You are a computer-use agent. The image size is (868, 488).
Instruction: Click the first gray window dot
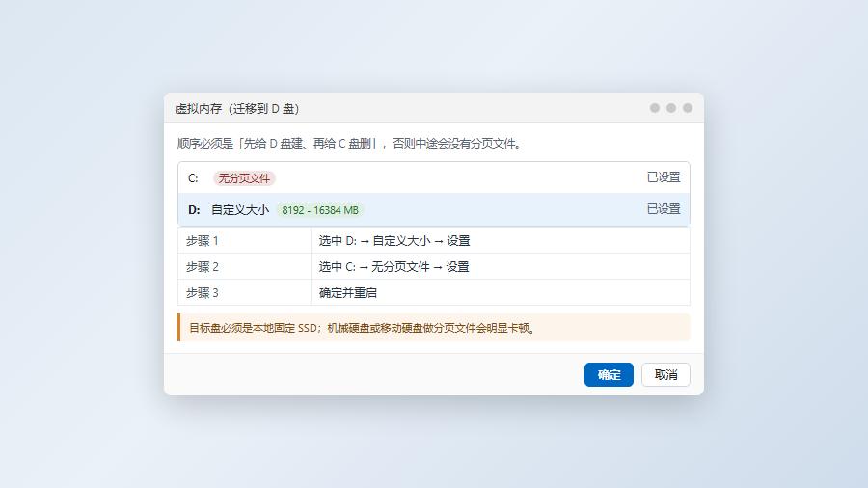[x=655, y=108]
